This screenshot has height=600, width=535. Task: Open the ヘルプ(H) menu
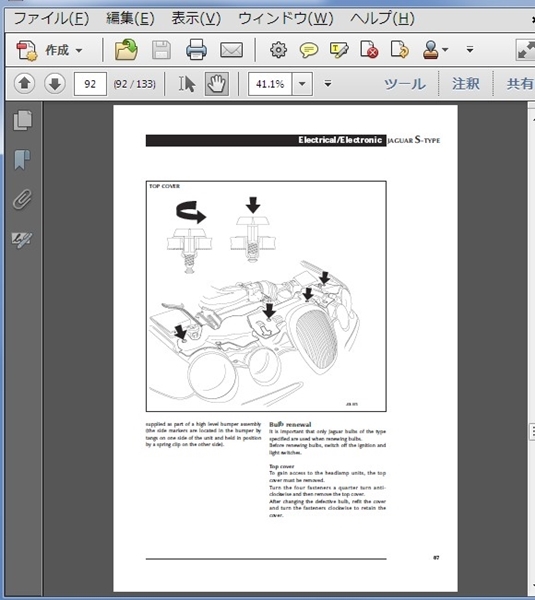click(x=382, y=18)
